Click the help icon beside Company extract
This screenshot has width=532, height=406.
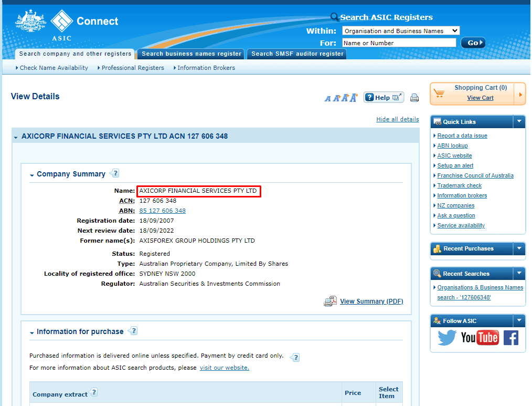(x=93, y=392)
